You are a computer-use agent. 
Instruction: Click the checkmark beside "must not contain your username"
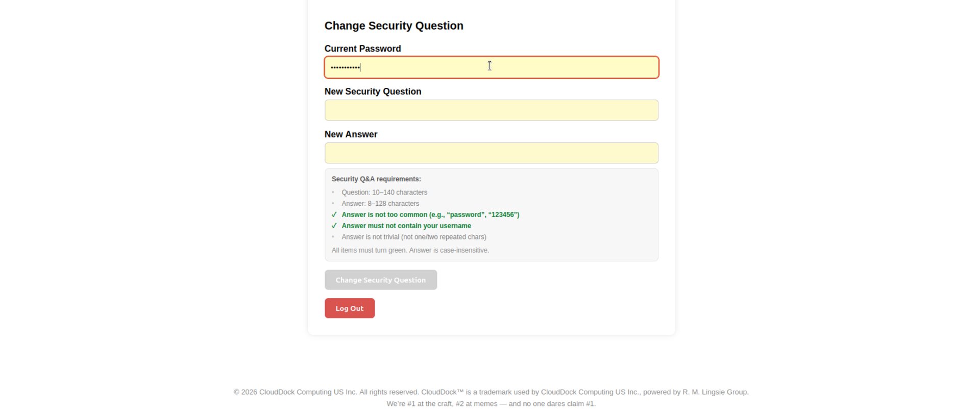[x=334, y=226]
